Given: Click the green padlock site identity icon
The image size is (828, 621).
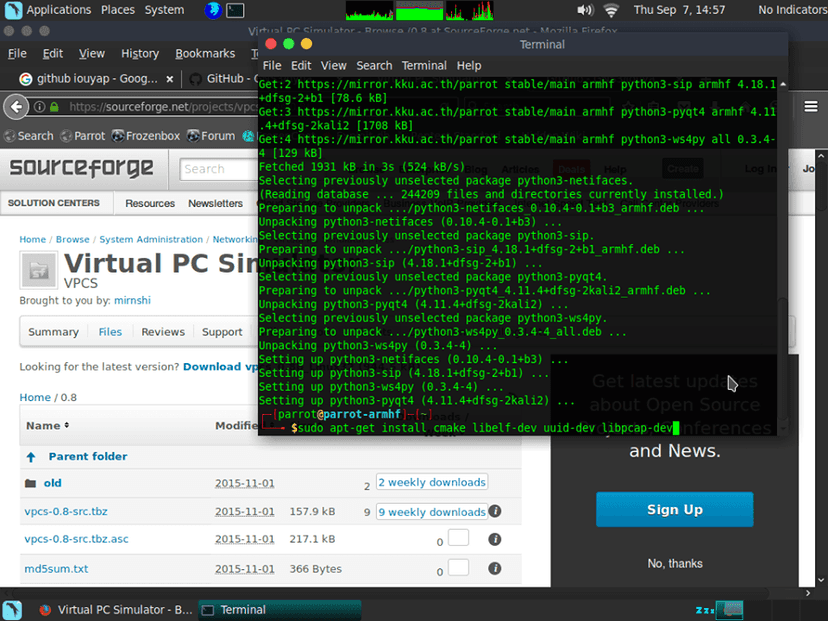Looking at the screenshot, I should coord(54,107).
